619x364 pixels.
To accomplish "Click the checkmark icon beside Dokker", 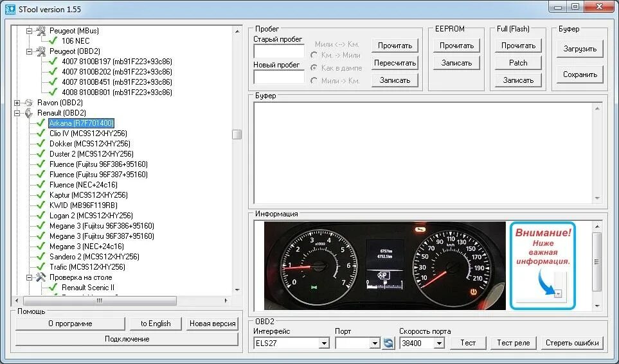I will (x=40, y=144).
